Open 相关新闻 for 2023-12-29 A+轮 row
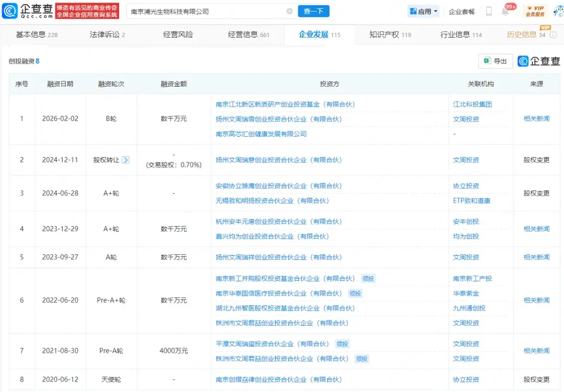The image size is (564, 392). (x=536, y=229)
